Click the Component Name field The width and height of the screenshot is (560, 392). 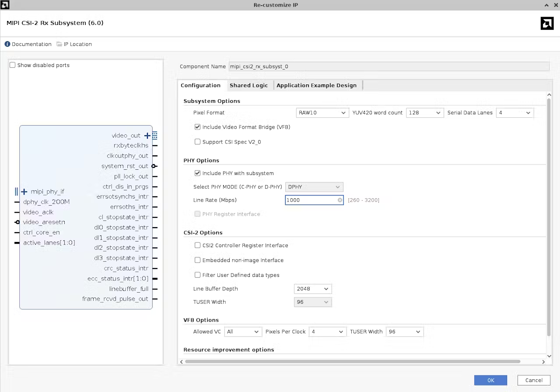coord(389,66)
